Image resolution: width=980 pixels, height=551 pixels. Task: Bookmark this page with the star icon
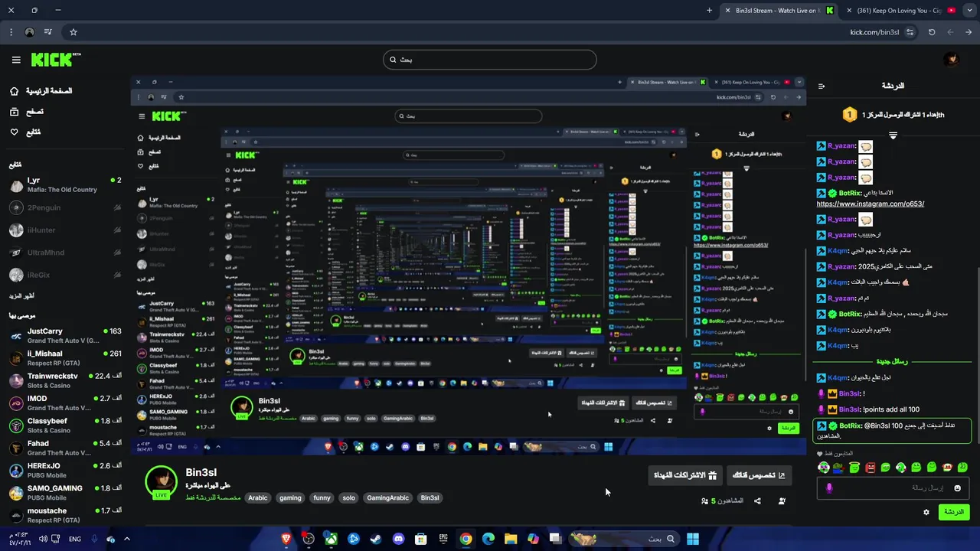point(73,32)
